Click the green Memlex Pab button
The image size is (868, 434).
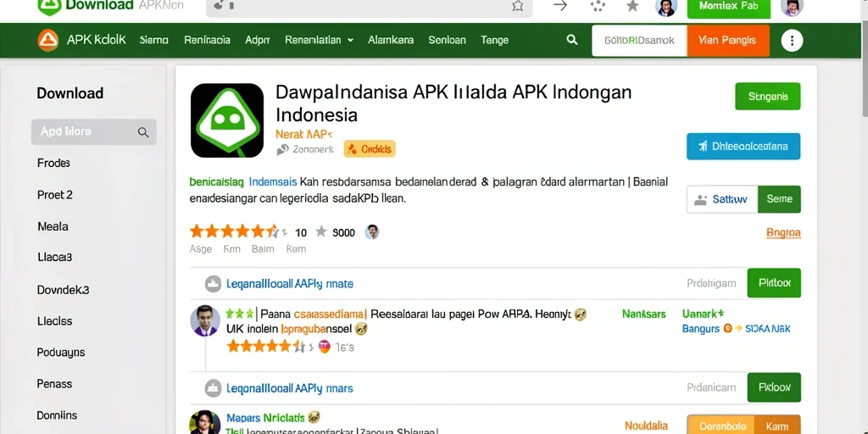coord(728,7)
